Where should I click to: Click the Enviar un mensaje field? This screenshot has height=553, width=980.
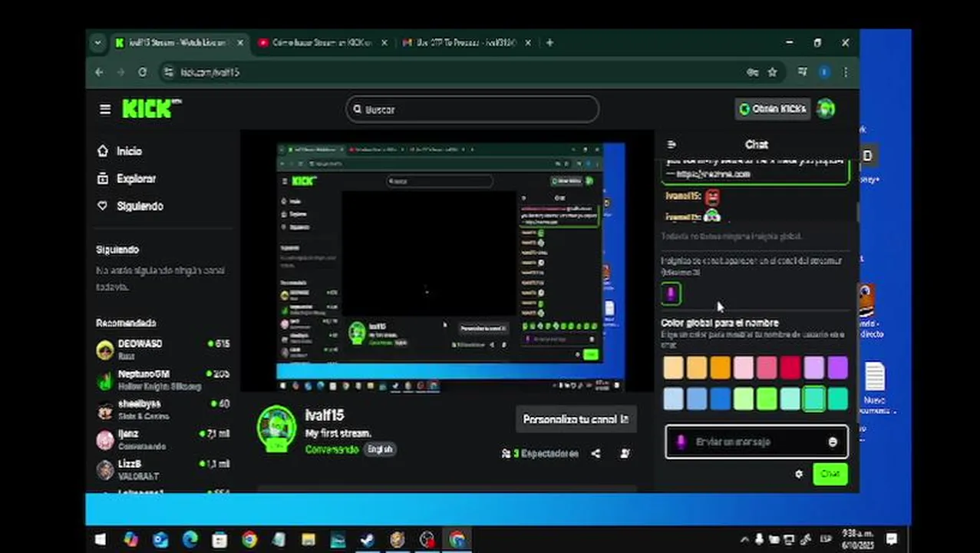click(756, 442)
